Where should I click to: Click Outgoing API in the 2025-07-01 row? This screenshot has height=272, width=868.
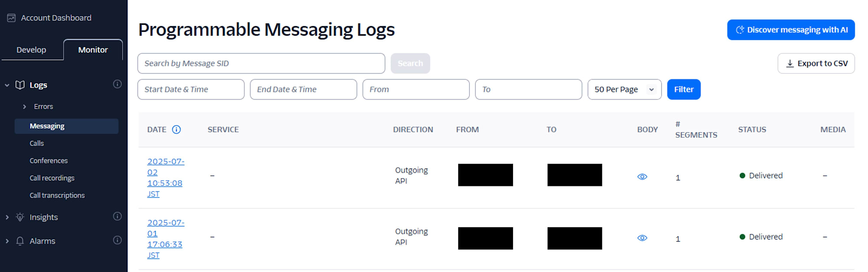(411, 237)
